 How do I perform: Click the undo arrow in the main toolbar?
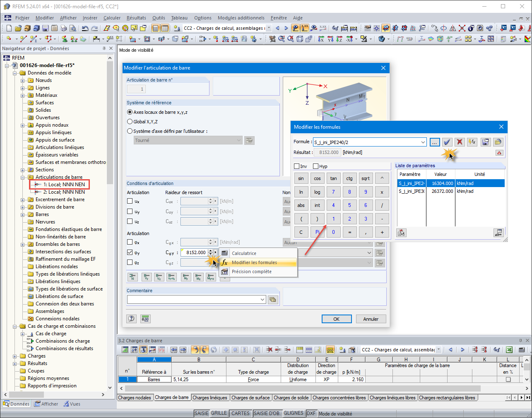(x=85, y=28)
